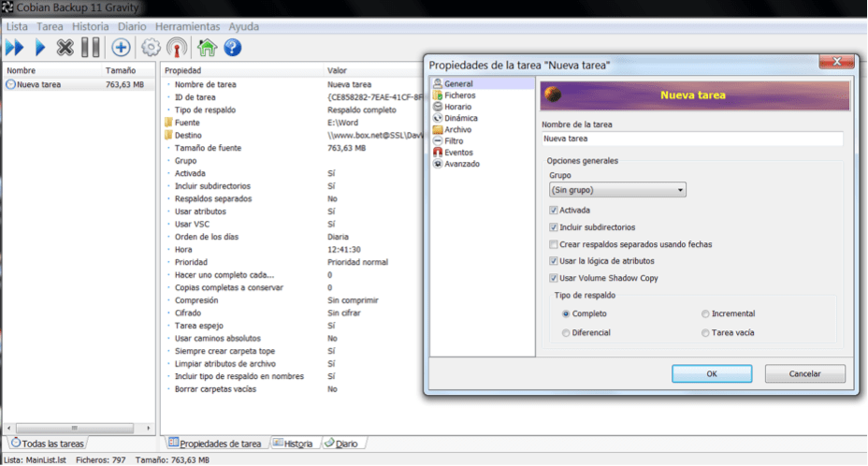The height and width of the screenshot is (466, 868).
Task: Confirm dialog with OK button
Action: 712,374
